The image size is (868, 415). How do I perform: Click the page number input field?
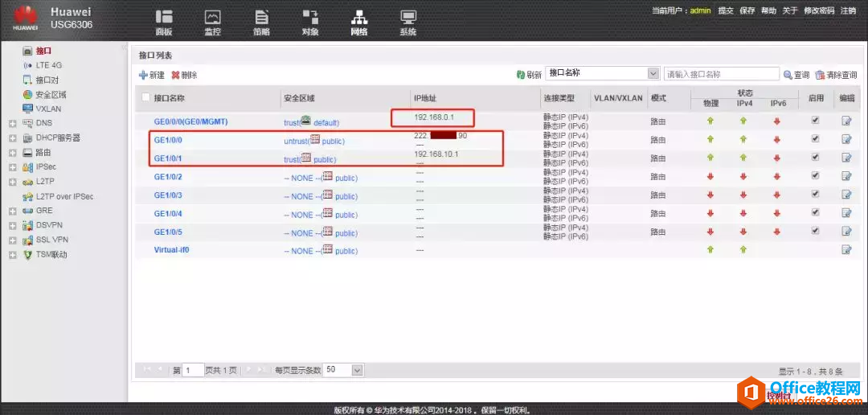193,370
